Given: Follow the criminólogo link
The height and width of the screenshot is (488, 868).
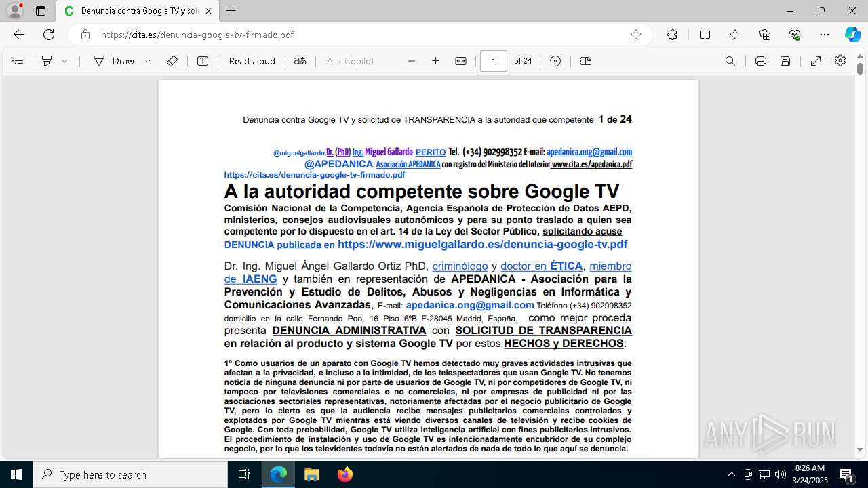Looking at the screenshot, I should 460,266.
